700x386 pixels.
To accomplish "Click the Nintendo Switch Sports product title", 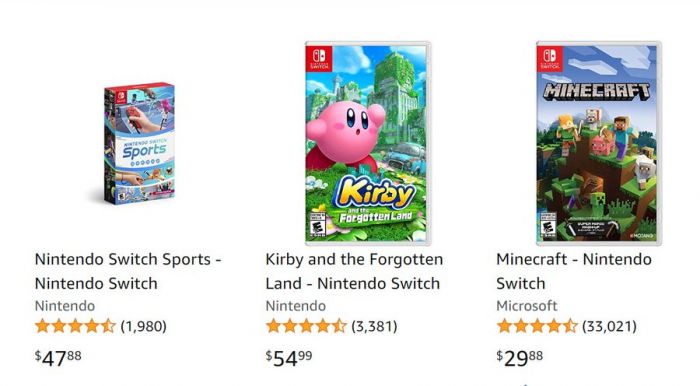I will [128, 271].
